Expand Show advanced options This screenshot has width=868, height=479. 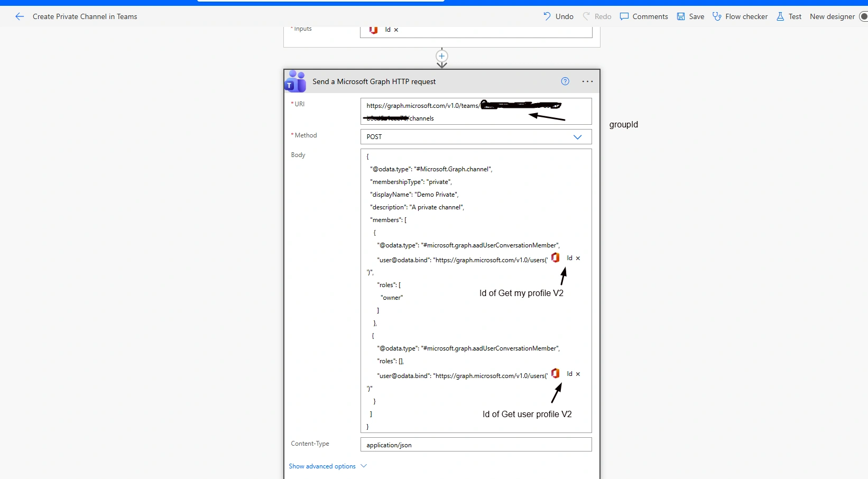click(328, 466)
